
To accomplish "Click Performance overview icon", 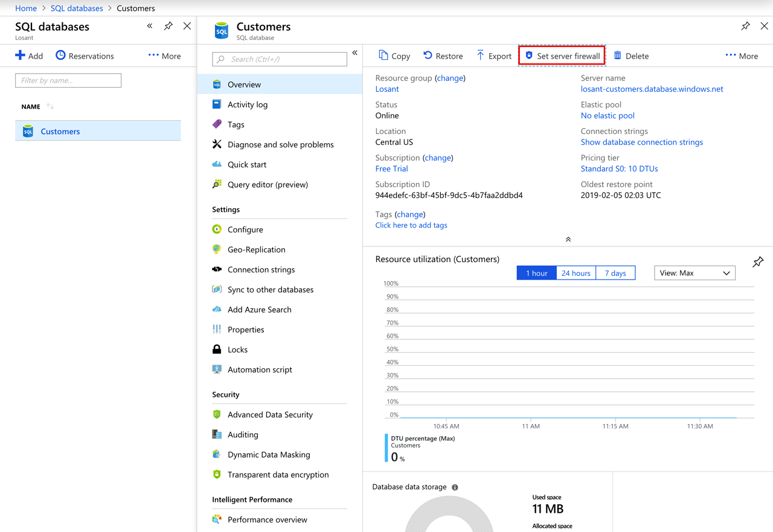I will pos(217,519).
